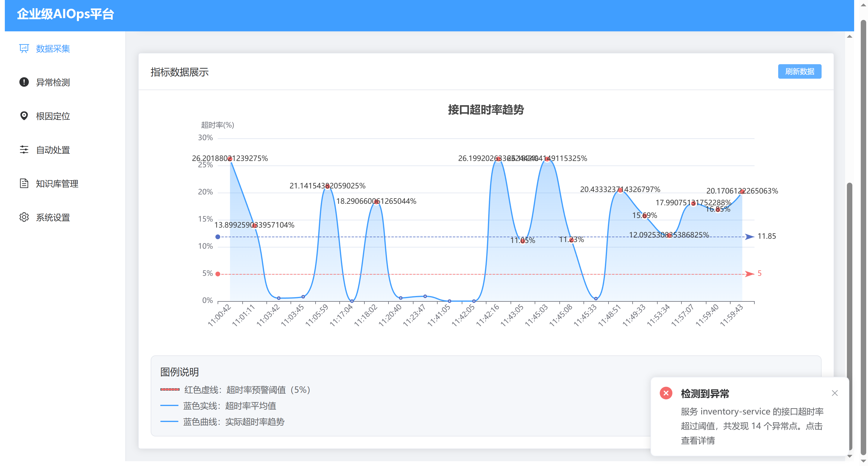Click the 自动处置 sliders icon
The image size is (868, 466).
[x=24, y=150]
